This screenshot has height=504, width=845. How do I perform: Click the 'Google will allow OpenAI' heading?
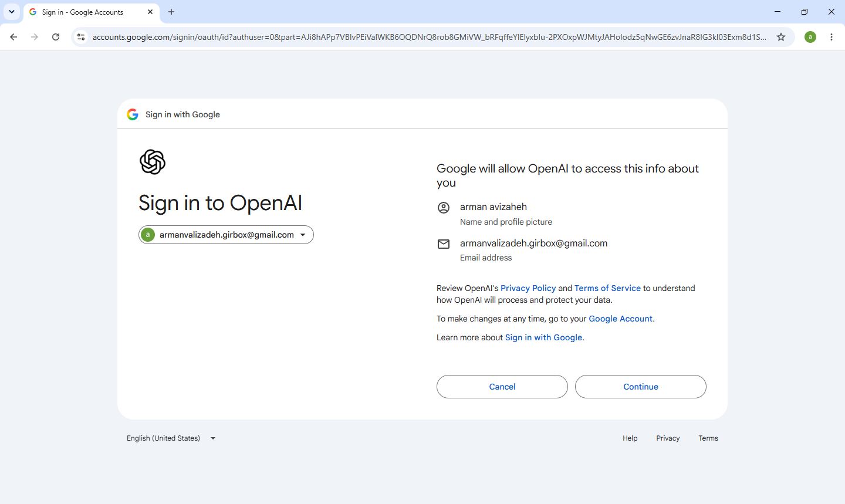[567, 175]
